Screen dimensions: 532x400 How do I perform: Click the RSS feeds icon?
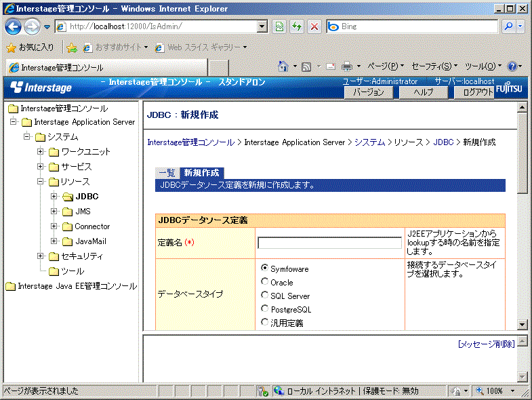coord(306,67)
